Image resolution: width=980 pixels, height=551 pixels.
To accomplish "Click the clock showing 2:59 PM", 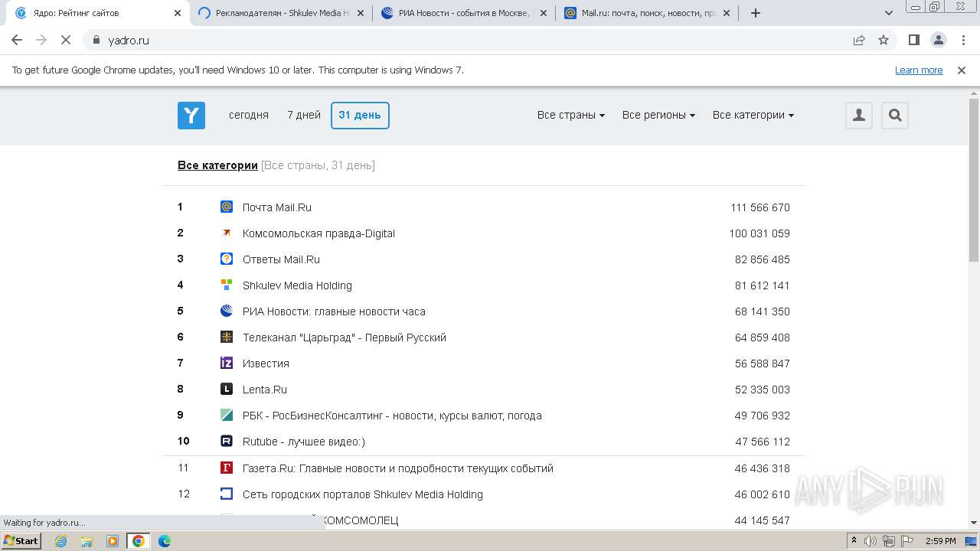I will coord(941,541).
